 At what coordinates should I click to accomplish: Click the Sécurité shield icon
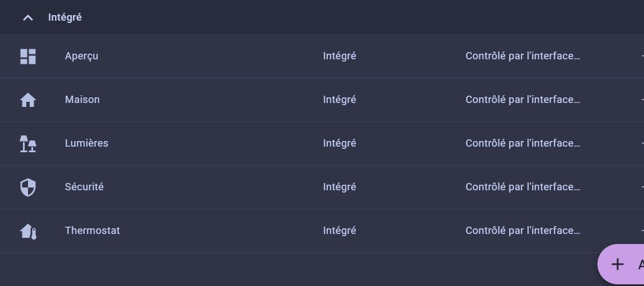click(28, 187)
